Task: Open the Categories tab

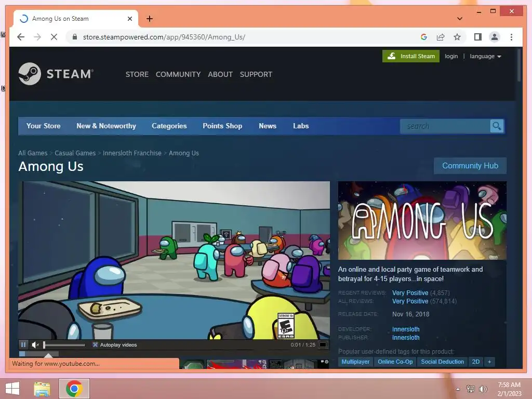Action: (169, 126)
